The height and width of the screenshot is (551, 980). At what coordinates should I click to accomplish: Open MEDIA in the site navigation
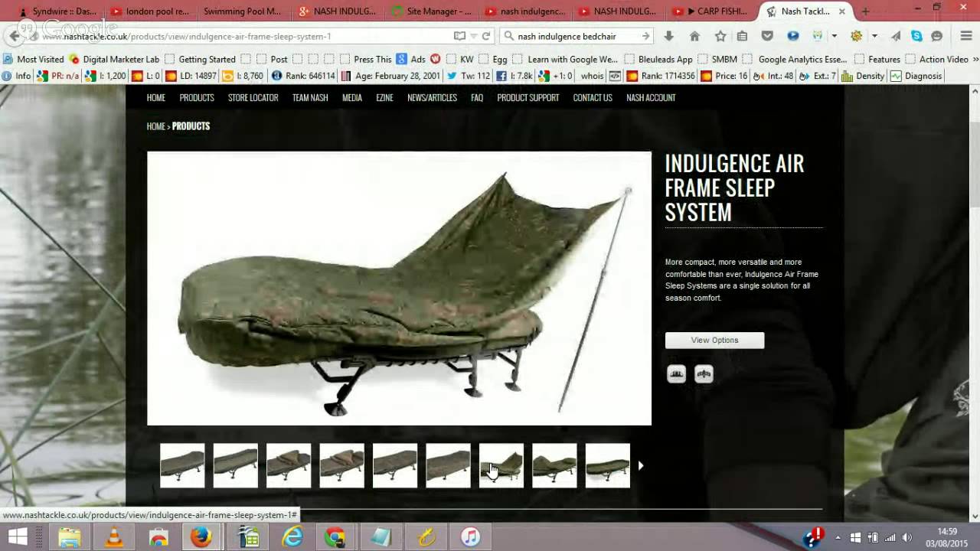pyautogui.click(x=352, y=98)
